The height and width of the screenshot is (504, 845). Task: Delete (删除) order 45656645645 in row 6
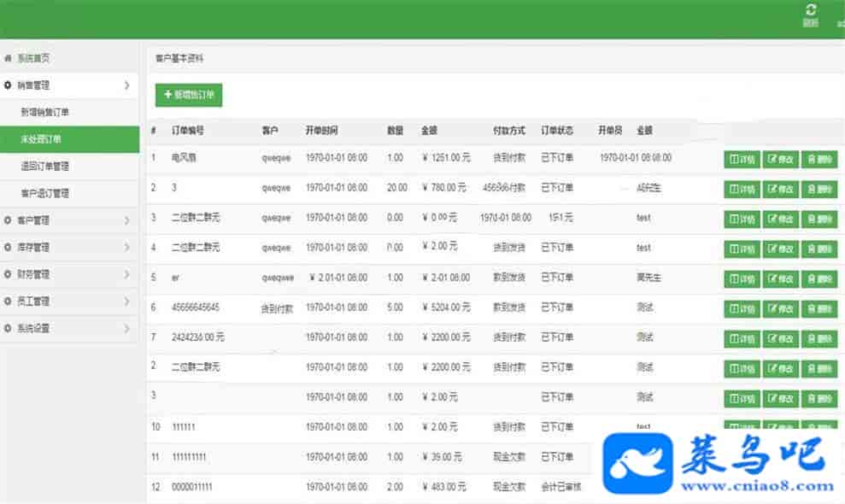pyautogui.click(x=819, y=308)
